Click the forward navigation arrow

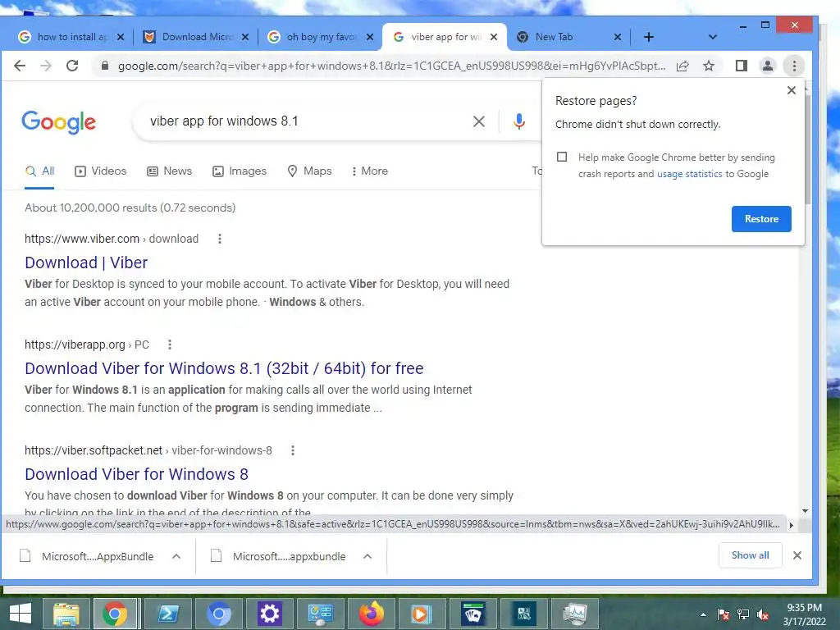click(x=46, y=66)
